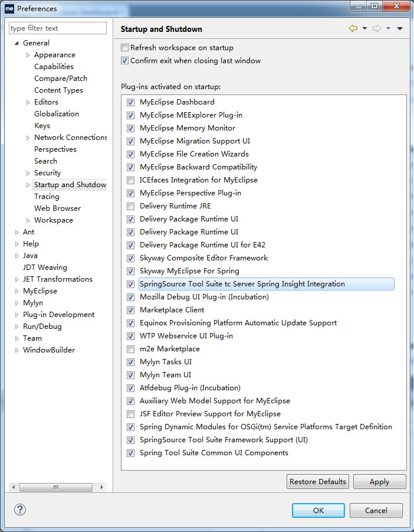Expand the Appearance tree node
This screenshot has width=414, height=532.
28,55
